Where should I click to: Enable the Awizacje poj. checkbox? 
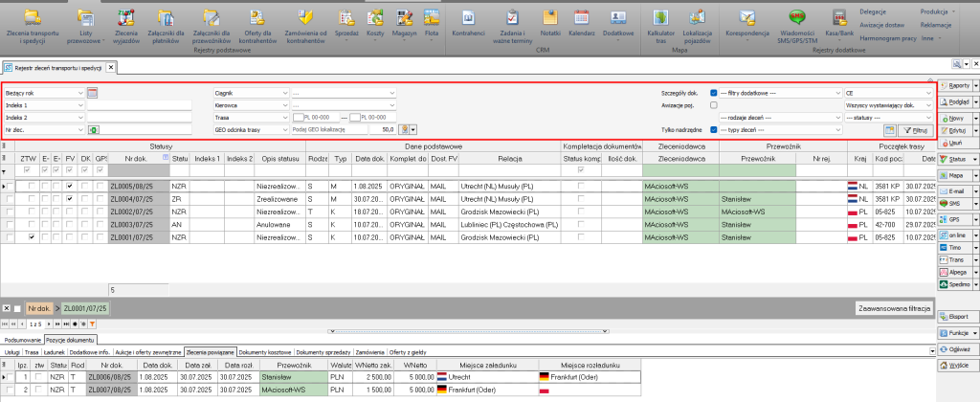click(x=714, y=104)
